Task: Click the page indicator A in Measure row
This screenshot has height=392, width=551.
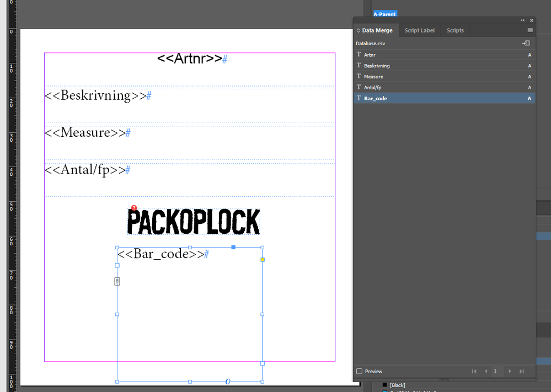Action: tap(529, 77)
